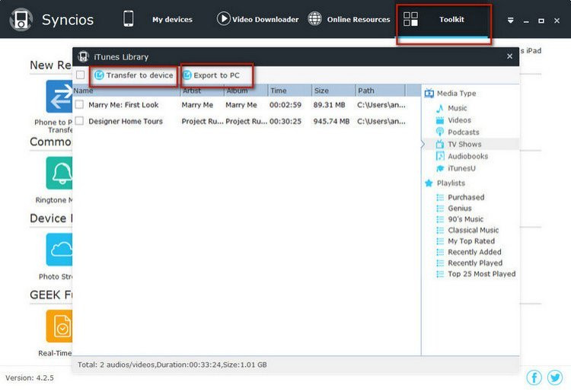Click the Real-Time log orange icon

click(x=59, y=326)
